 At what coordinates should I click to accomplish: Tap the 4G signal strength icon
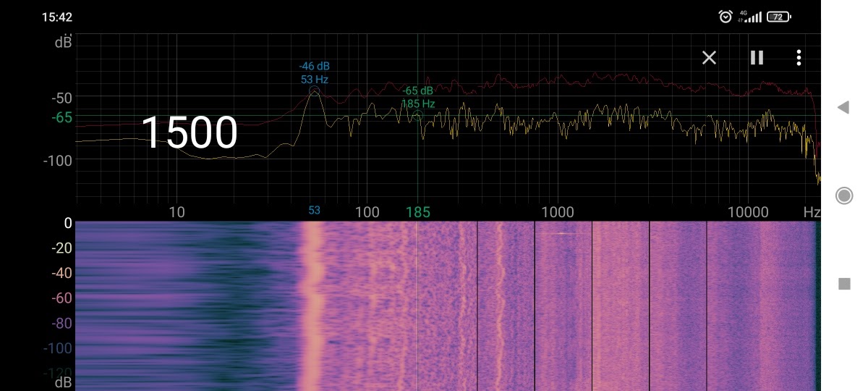[750, 17]
